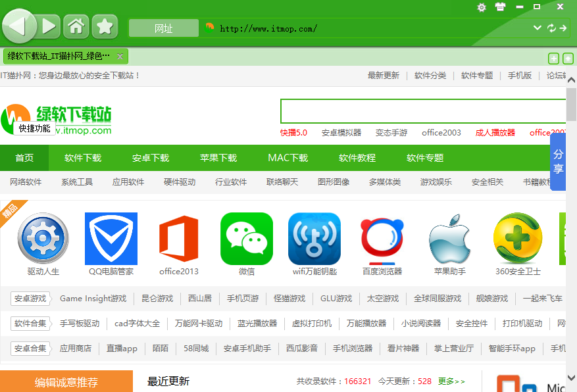Viewport: 577px width, 392px height.
Task: Click the green 更多>> more link
Action: coord(451,381)
